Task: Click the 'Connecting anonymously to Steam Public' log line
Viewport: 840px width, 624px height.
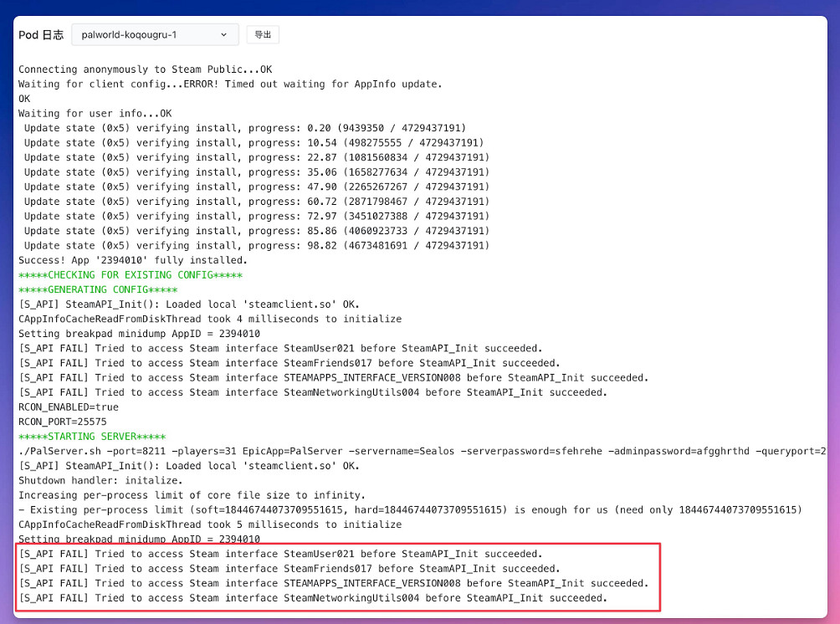Action: point(145,69)
